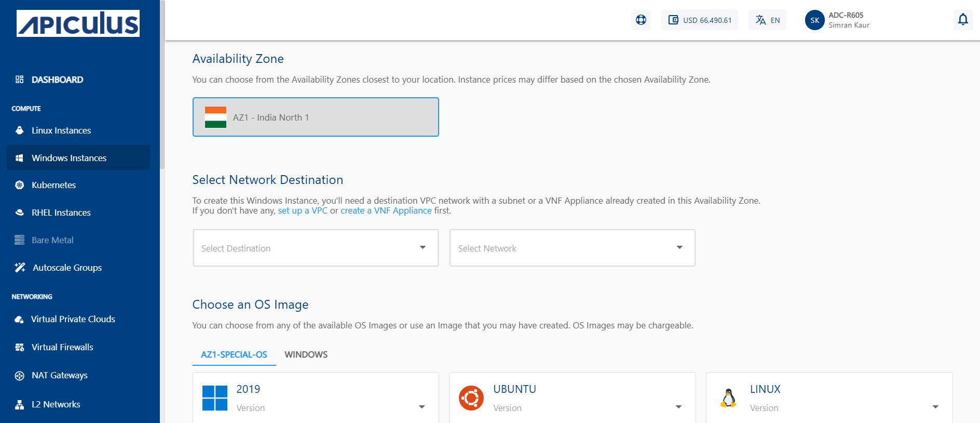
Task: Click the SK user avatar
Action: point(814,20)
